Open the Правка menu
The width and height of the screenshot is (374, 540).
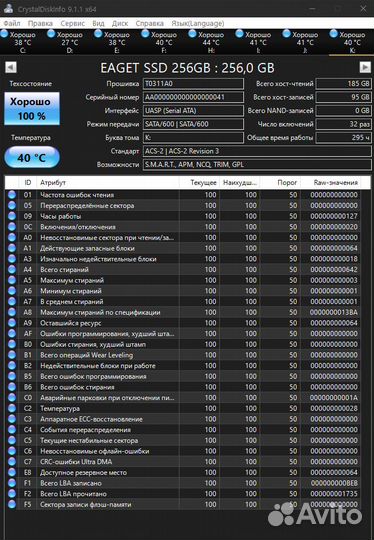pyautogui.click(x=40, y=23)
